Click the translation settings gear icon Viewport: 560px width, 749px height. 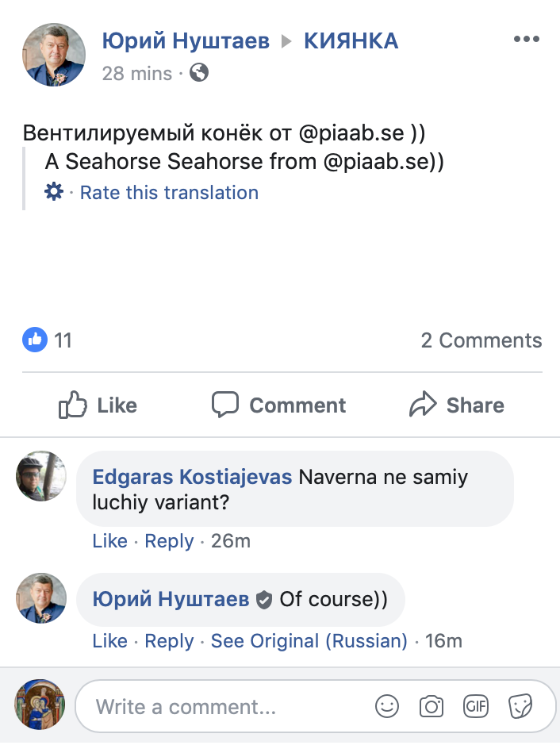tap(54, 192)
